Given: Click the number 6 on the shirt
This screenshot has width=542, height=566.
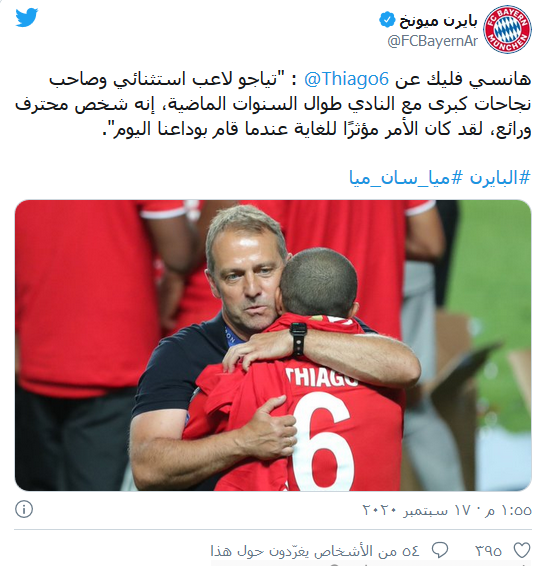Looking at the screenshot, I should pos(323,441).
